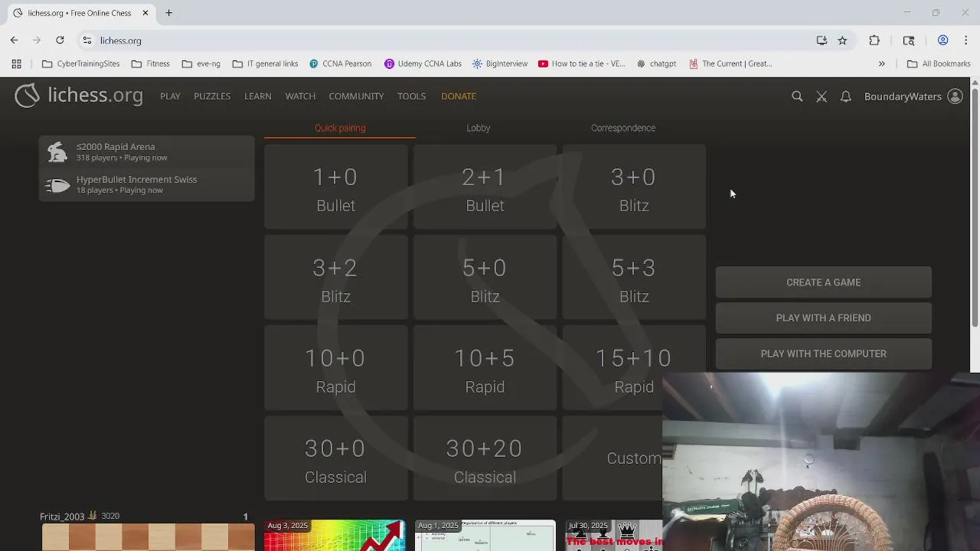Click the DONATE link
The width and height of the screenshot is (980, 551).
459,96
